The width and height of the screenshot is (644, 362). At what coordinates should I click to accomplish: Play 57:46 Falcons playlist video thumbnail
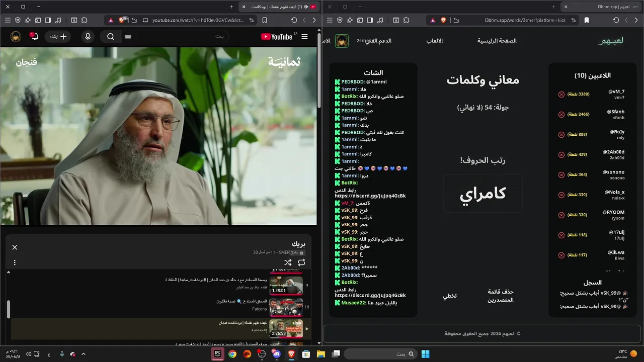[286, 306]
